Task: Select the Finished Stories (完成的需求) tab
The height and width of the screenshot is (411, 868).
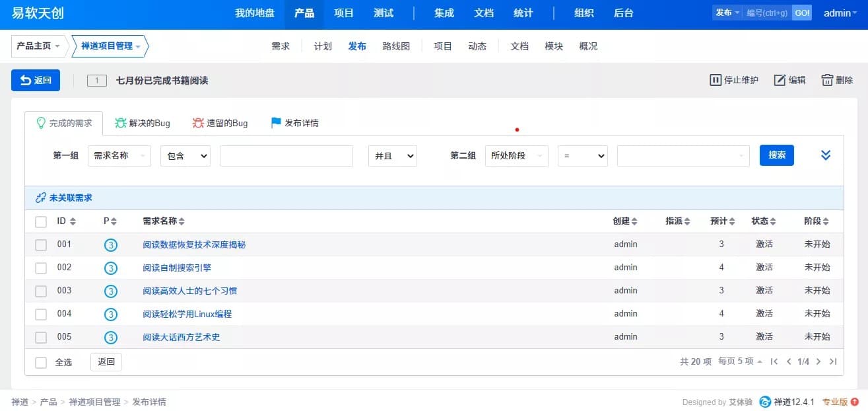Action: click(63, 123)
